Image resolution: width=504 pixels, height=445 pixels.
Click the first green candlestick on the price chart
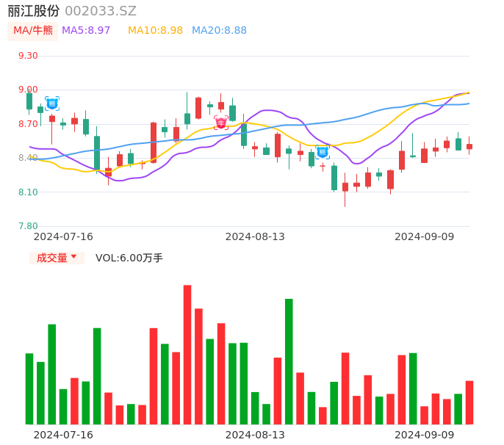click(29, 101)
